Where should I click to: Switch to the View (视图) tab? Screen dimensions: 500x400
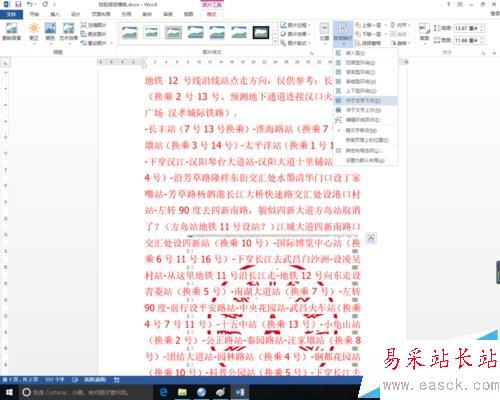tap(189, 14)
